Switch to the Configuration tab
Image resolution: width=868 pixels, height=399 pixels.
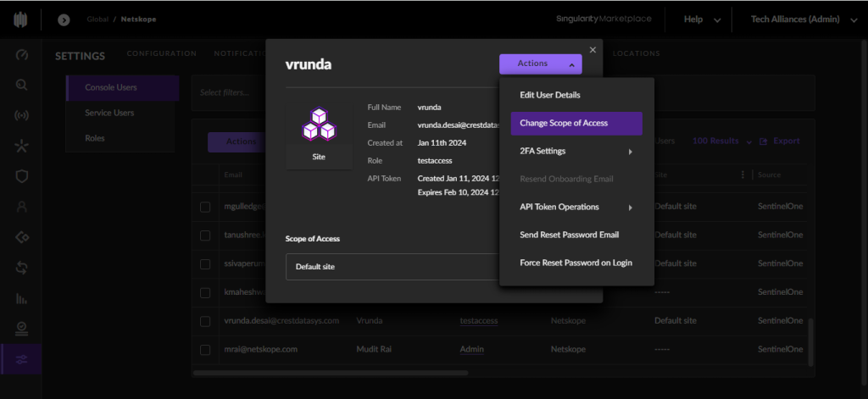162,53
